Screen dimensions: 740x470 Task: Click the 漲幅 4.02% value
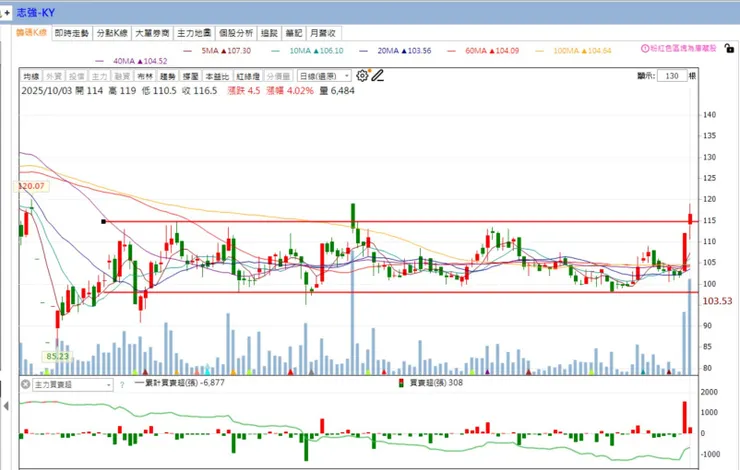[290, 91]
